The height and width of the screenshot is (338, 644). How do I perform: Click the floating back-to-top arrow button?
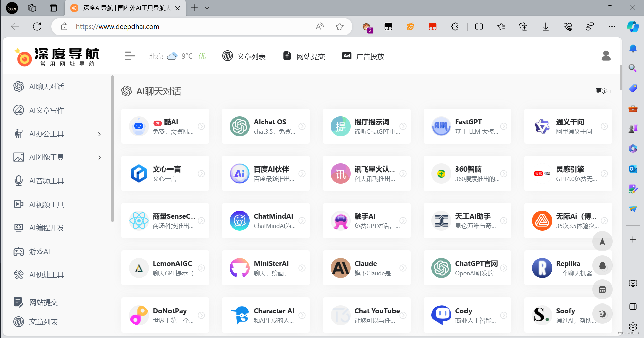click(x=602, y=241)
